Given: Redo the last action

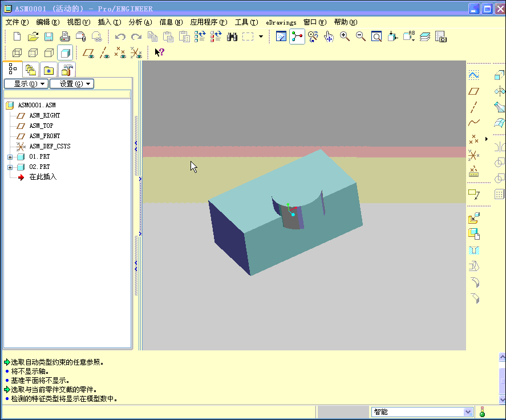Looking at the screenshot, I should tap(136, 37).
